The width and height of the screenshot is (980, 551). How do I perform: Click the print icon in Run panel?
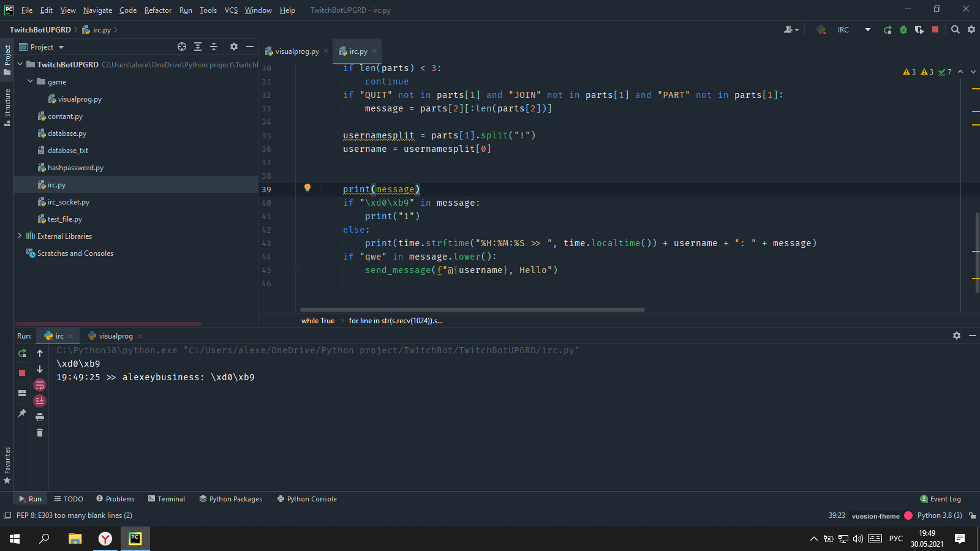(x=40, y=417)
